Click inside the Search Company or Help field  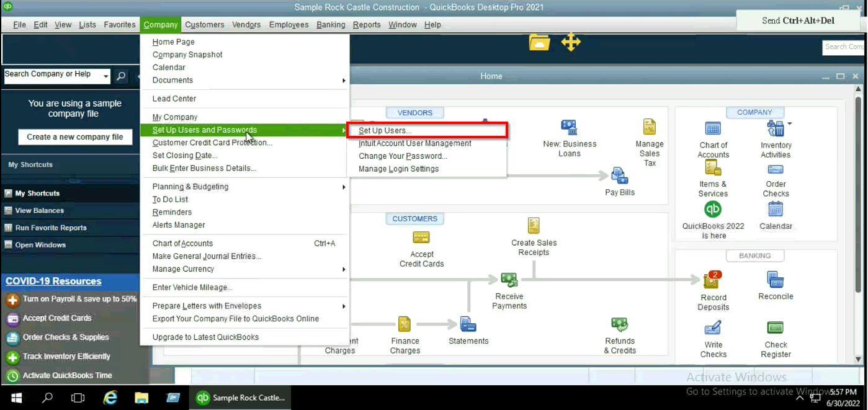[x=56, y=75]
